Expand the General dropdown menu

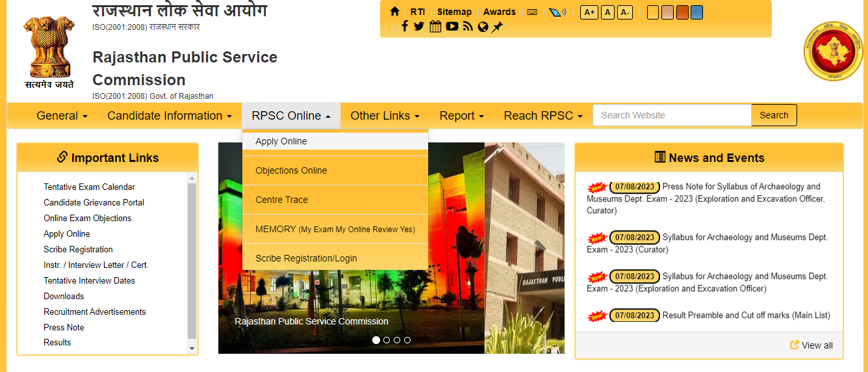point(62,116)
